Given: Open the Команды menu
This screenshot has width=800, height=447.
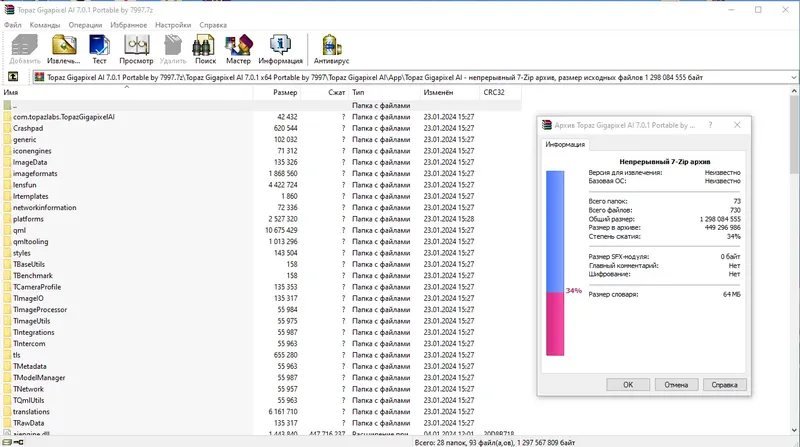Looking at the screenshot, I should [45, 24].
